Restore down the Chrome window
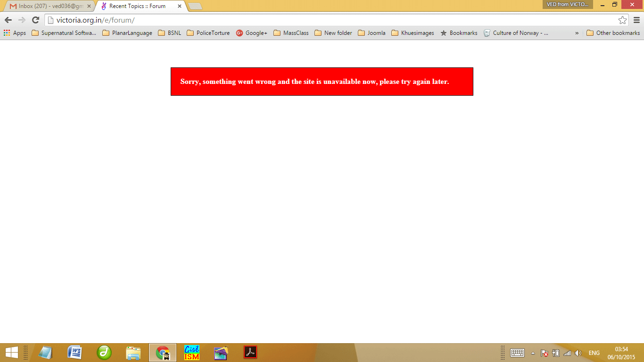Screen dimensions: 644x362 (615, 5)
